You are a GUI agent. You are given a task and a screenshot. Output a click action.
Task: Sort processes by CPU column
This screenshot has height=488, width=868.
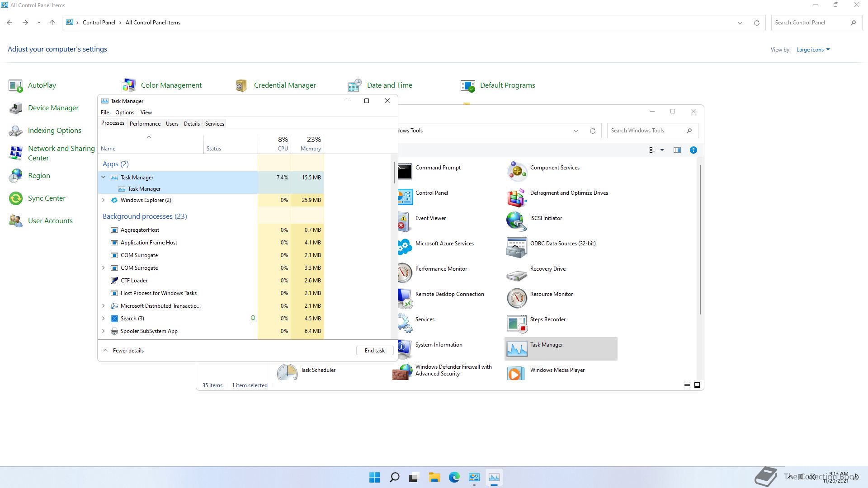coord(274,144)
